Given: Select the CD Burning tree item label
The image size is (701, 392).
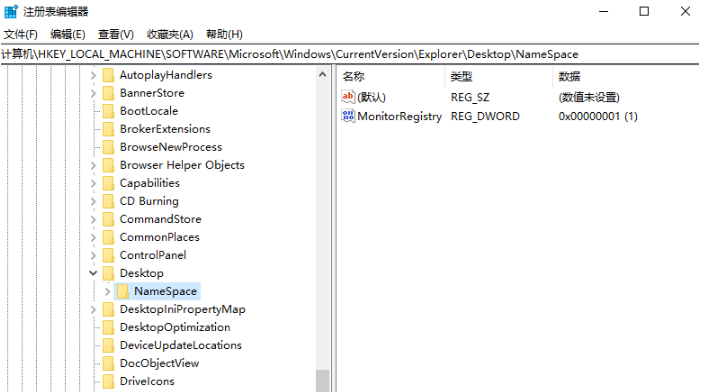Looking at the screenshot, I should [149, 201].
